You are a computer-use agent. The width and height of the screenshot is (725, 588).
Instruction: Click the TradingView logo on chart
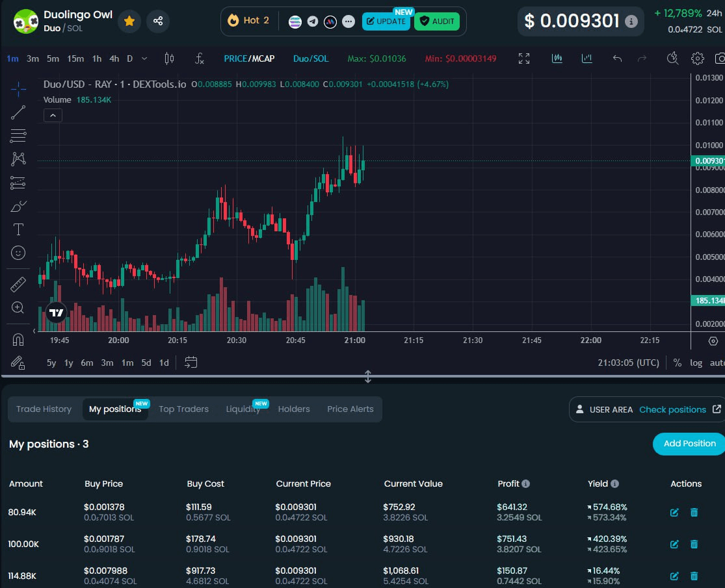point(57,313)
